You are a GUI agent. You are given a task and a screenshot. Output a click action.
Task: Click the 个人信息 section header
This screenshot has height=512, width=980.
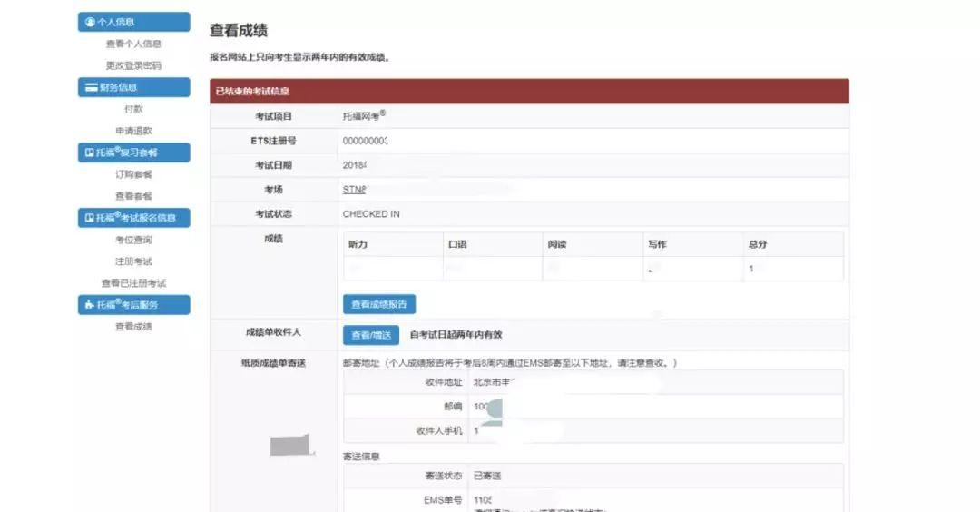click(x=133, y=22)
